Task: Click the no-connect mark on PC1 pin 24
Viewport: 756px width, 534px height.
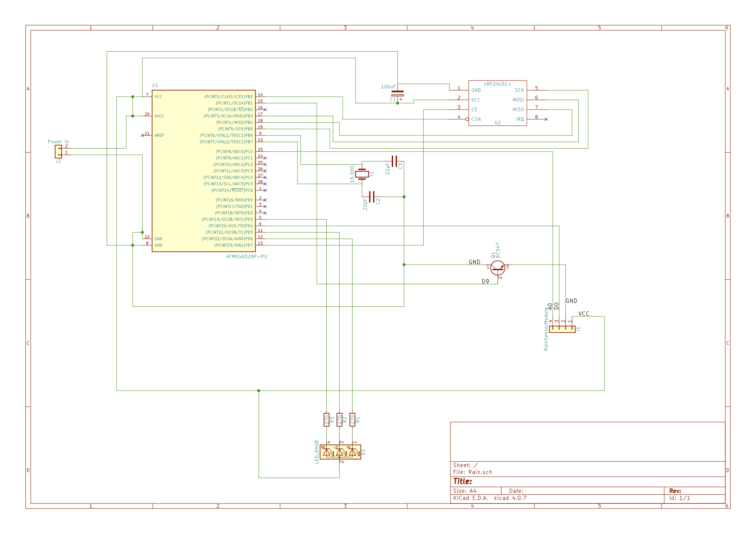Action: (x=265, y=158)
